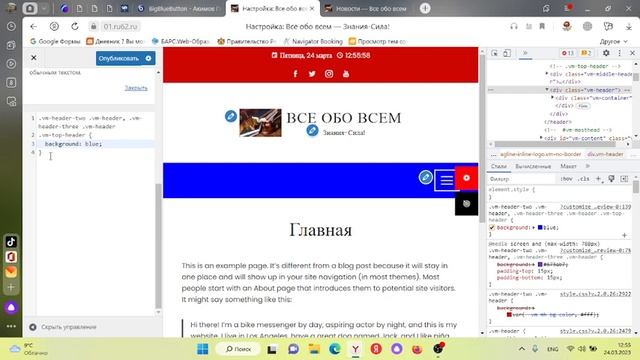Open the DevTools three-dot menu
640x360 pixels.
click(x=620, y=53)
